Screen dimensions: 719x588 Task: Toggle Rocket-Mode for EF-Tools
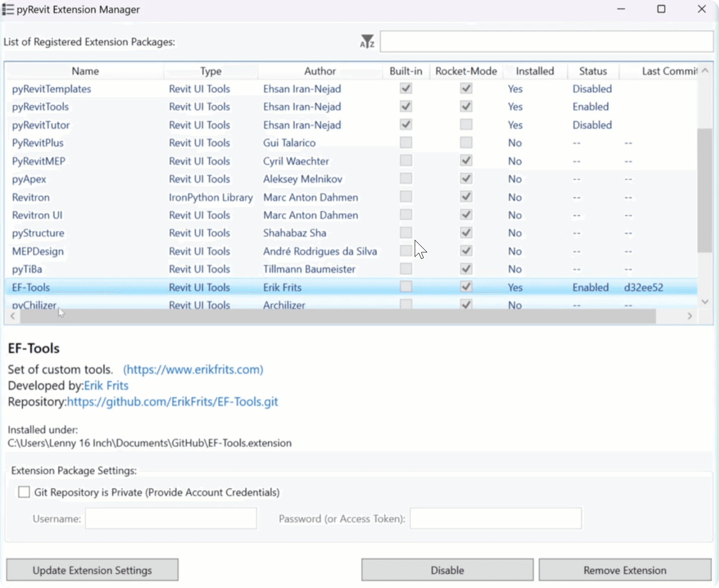point(466,286)
